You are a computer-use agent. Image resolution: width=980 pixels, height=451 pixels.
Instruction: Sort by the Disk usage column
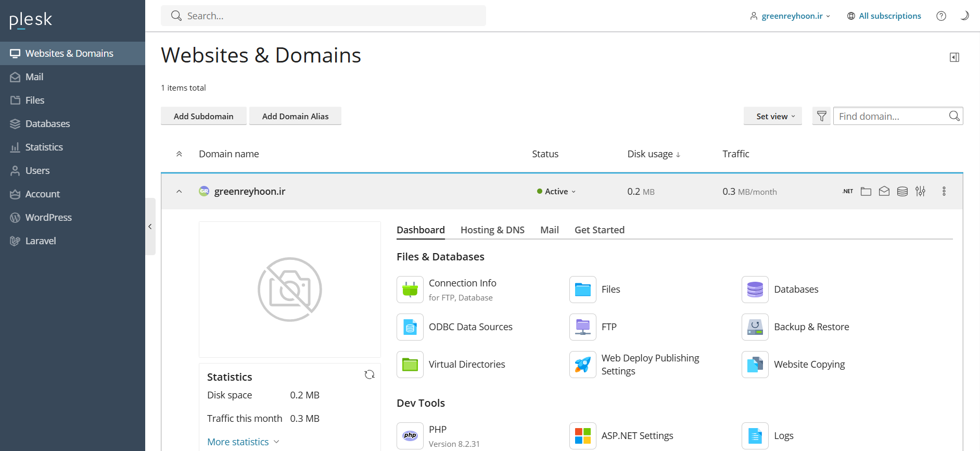click(x=654, y=154)
